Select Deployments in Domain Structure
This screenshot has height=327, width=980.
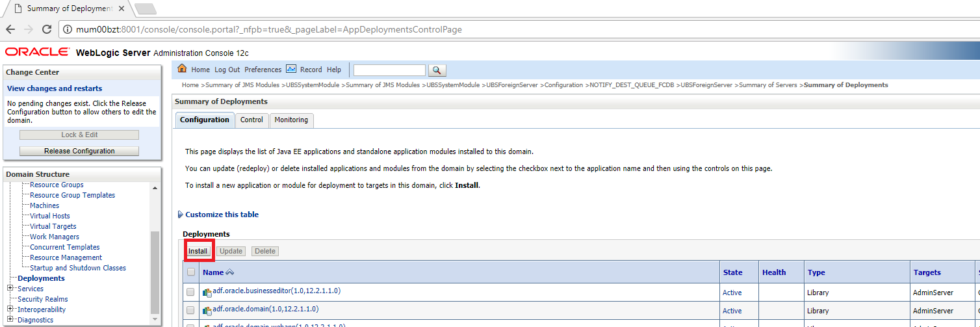coord(41,278)
